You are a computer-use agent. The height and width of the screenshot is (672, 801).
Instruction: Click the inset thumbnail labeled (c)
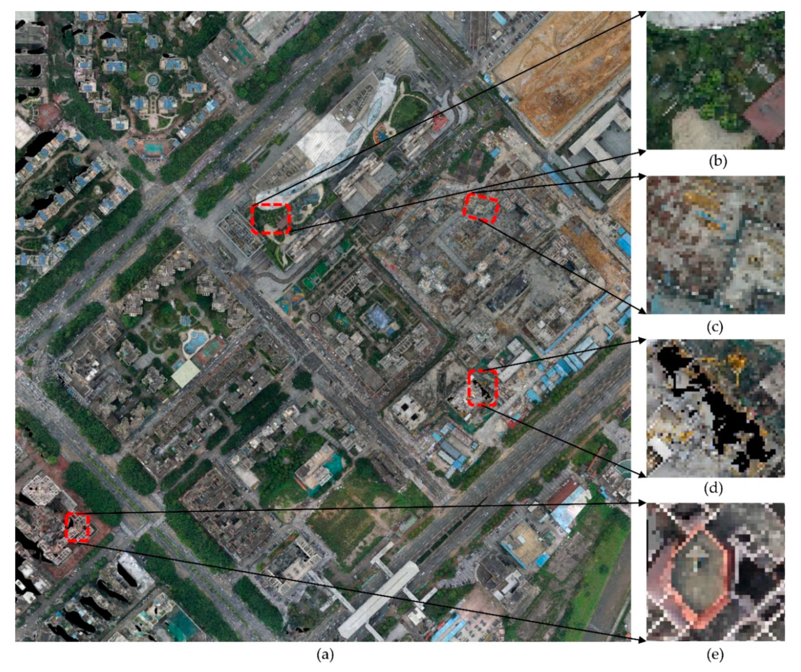click(x=715, y=245)
